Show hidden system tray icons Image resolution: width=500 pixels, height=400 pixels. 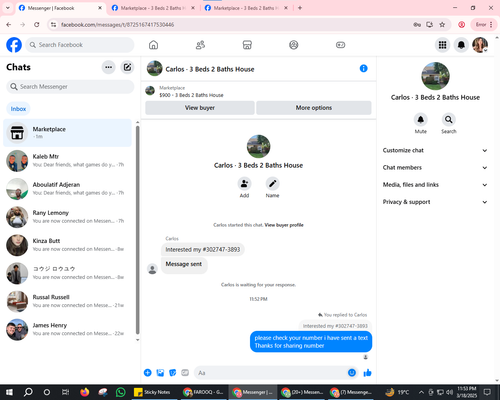421,392
